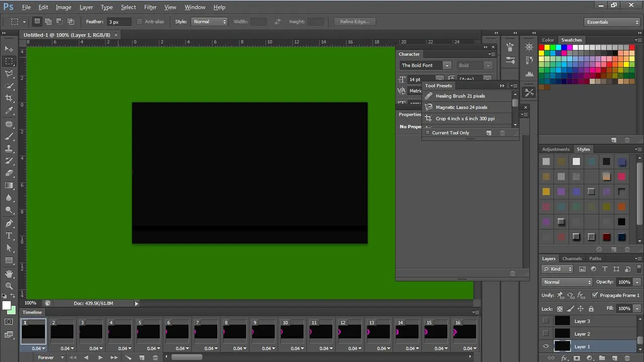Open the Layer menu
Viewport: 644px width, 362px height.
pos(86,7)
